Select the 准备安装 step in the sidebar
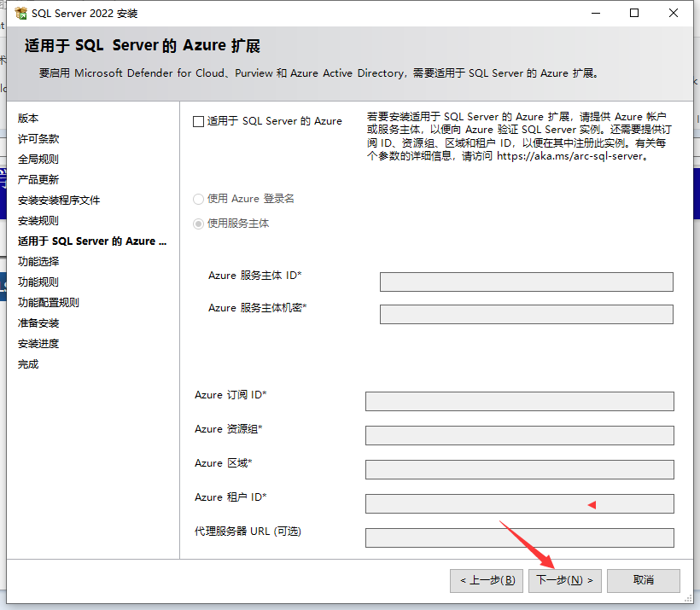Image resolution: width=700 pixels, height=610 pixels. click(38, 323)
